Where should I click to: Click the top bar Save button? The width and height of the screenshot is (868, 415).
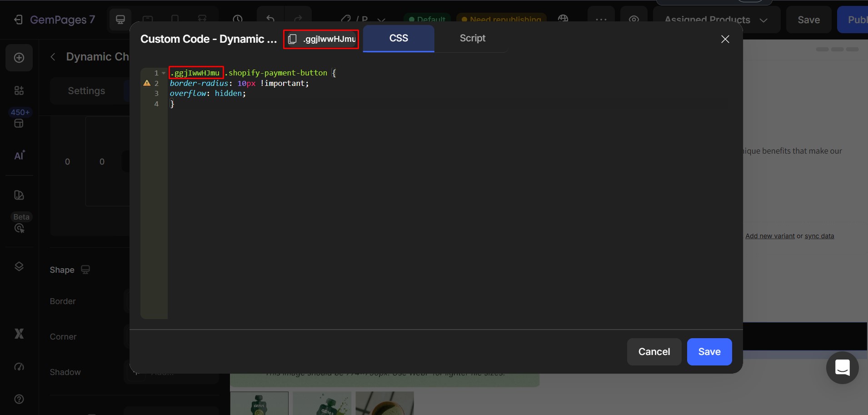(808, 20)
